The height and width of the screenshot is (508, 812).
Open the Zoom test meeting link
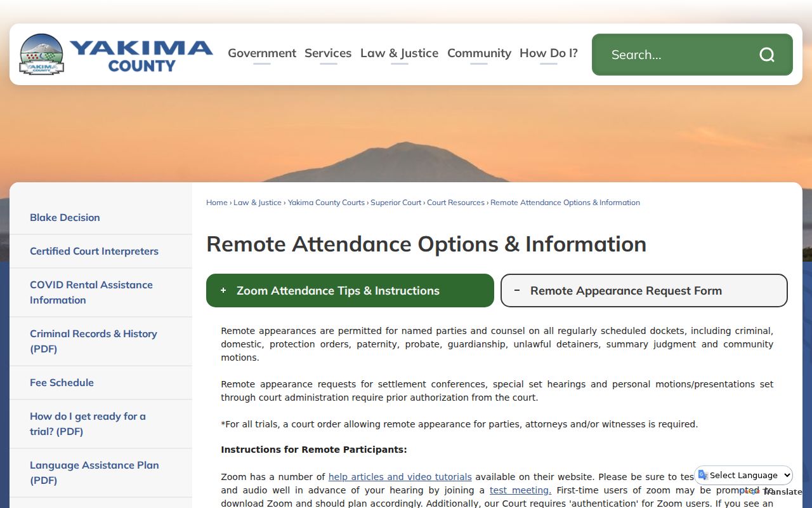tap(520, 490)
